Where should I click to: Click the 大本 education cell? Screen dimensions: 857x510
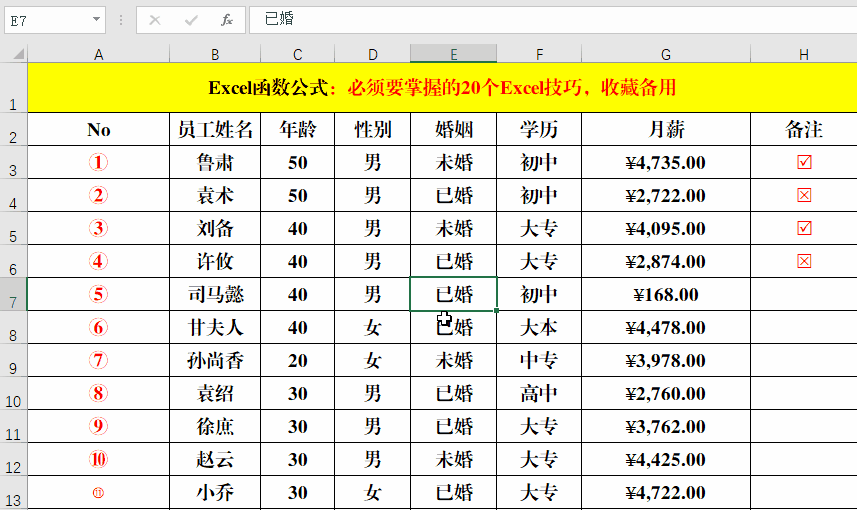click(x=539, y=327)
